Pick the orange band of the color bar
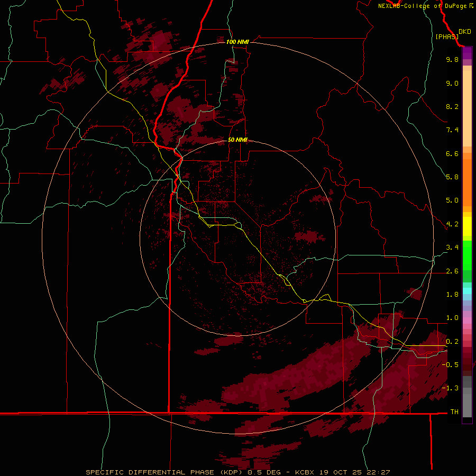 click(467, 182)
